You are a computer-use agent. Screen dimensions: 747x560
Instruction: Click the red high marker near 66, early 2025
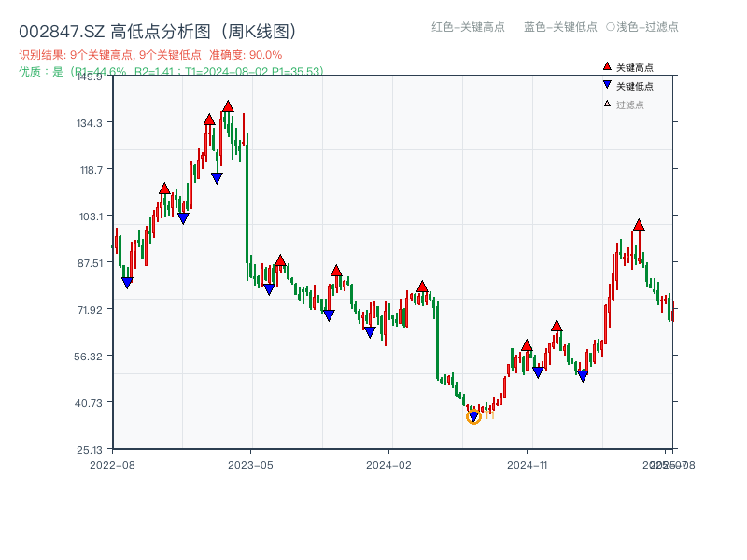coord(557,326)
